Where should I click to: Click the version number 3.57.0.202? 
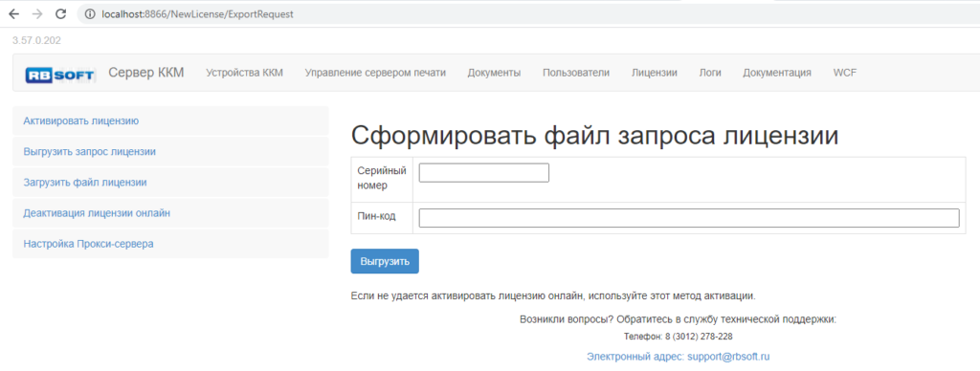click(36, 40)
